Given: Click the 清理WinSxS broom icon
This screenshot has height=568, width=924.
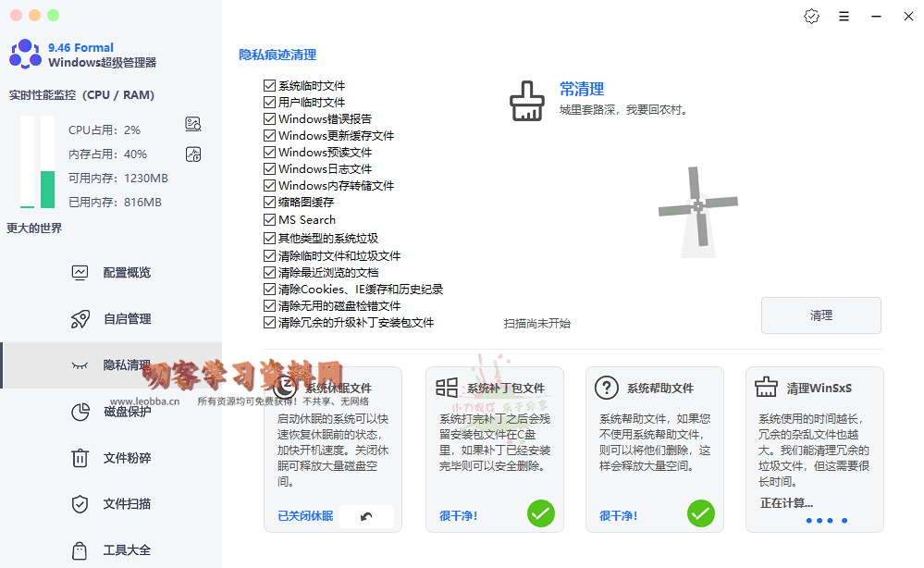Looking at the screenshot, I should (766, 388).
